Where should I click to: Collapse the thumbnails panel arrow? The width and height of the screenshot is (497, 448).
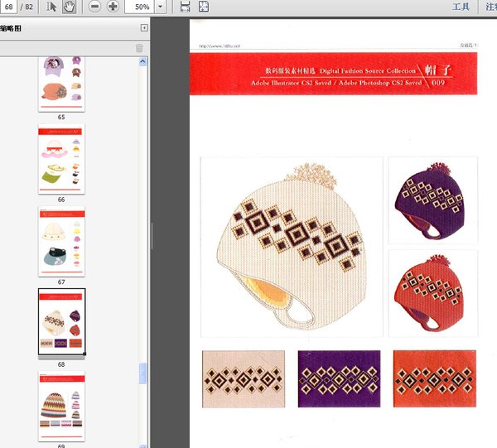(x=144, y=28)
